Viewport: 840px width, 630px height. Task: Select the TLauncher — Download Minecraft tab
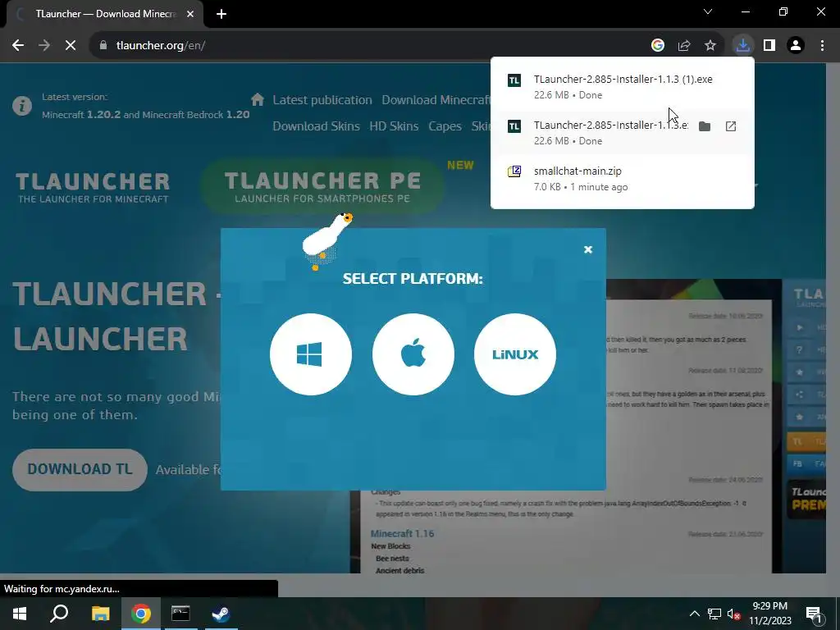(x=106, y=15)
